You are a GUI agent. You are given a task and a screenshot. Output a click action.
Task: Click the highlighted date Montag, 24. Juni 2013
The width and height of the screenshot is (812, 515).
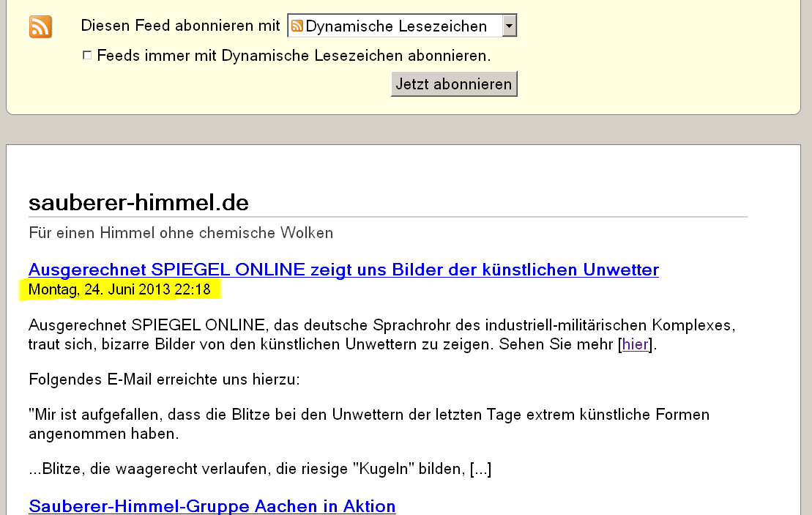point(119,290)
